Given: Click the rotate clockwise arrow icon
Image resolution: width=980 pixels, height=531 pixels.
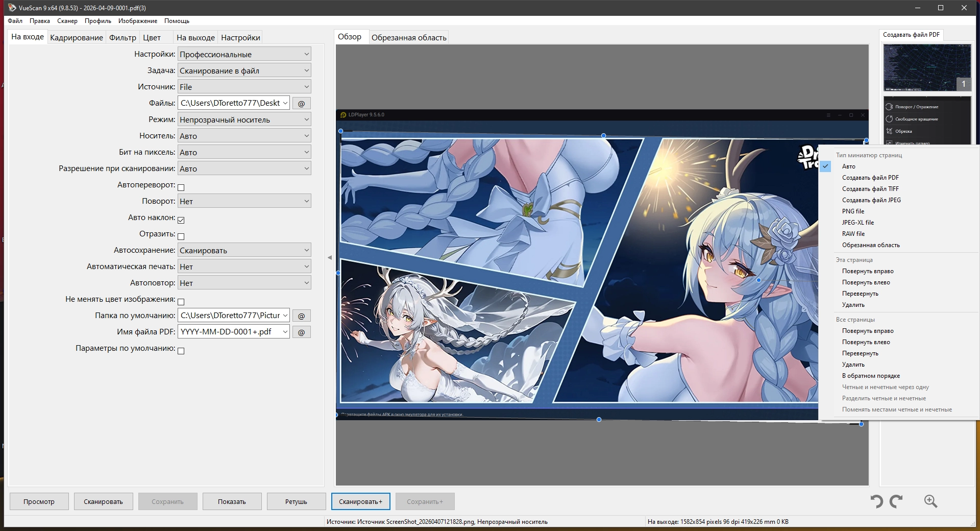Looking at the screenshot, I should (896, 501).
